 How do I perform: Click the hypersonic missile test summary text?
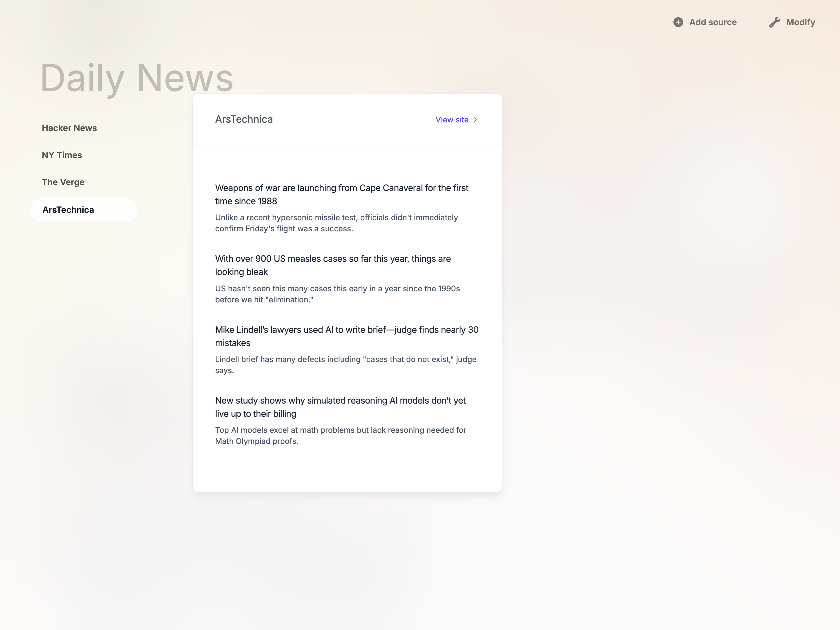(336, 223)
